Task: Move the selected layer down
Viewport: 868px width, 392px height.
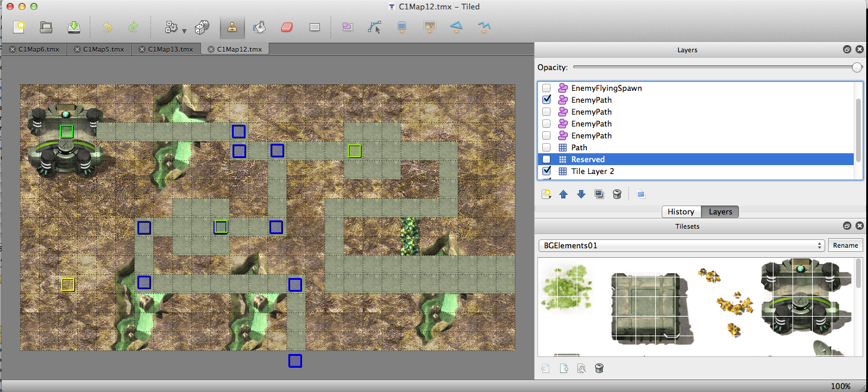Action: coord(581,194)
